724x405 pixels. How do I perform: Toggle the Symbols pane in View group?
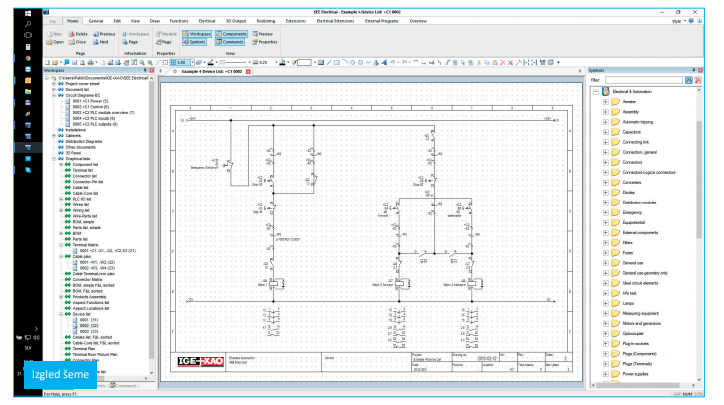pyautogui.click(x=194, y=42)
